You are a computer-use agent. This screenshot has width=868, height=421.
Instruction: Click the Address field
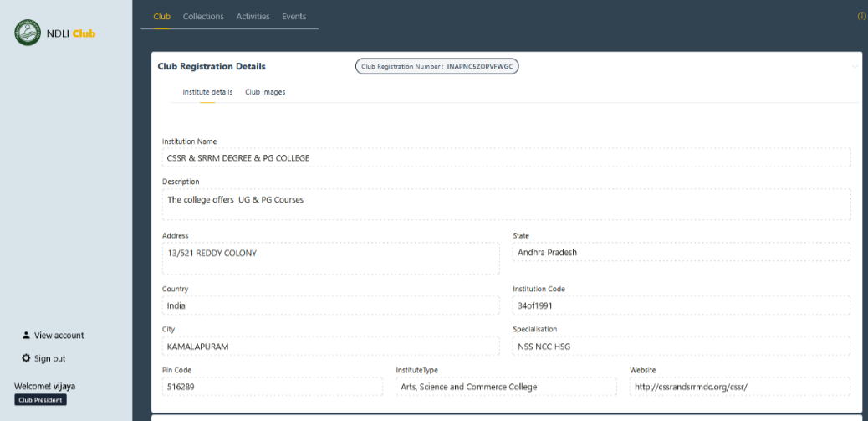pyautogui.click(x=330, y=258)
